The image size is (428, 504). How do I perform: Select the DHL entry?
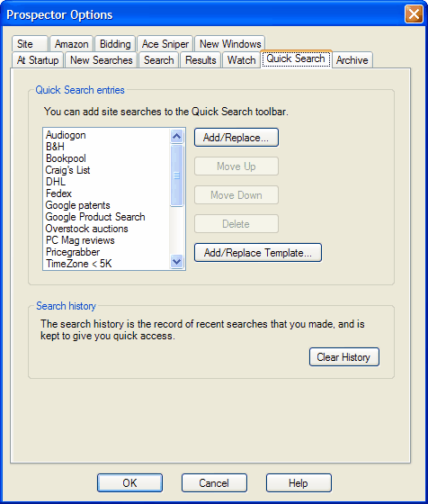(x=106, y=182)
